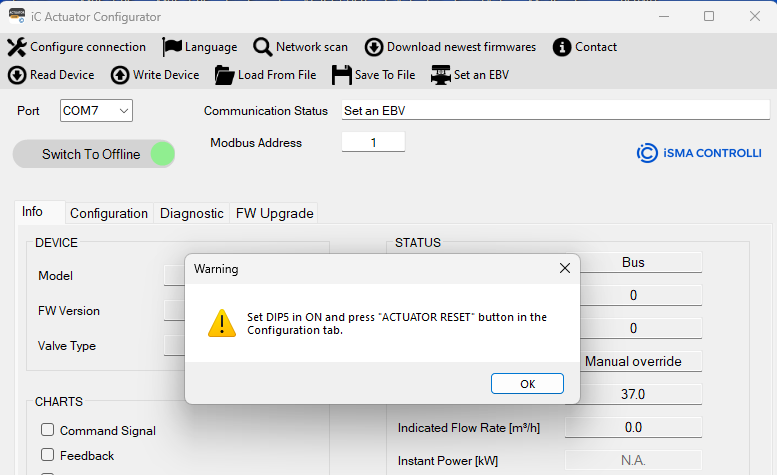Click the Read Device icon
Image resolution: width=777 pixels, height=475 pixels.
click(x=16, y=75)
